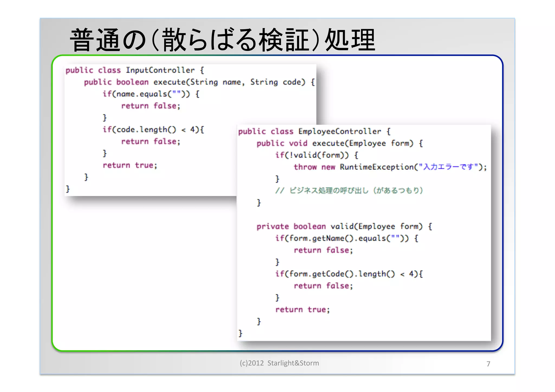
Task: Click the 'throw new RuntimeException' line
Action: tap(390, 167)
